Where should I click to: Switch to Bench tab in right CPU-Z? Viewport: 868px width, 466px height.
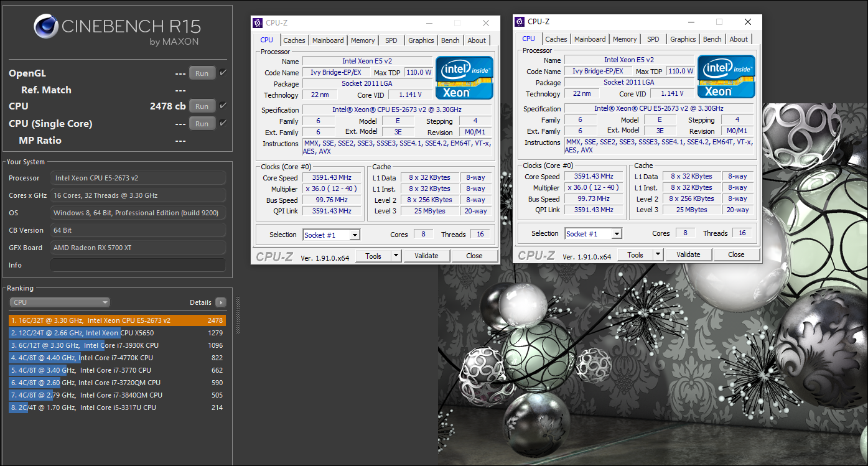712,39
